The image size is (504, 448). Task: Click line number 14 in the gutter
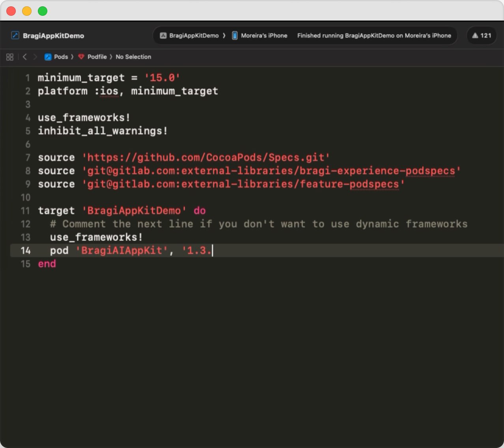26,250
